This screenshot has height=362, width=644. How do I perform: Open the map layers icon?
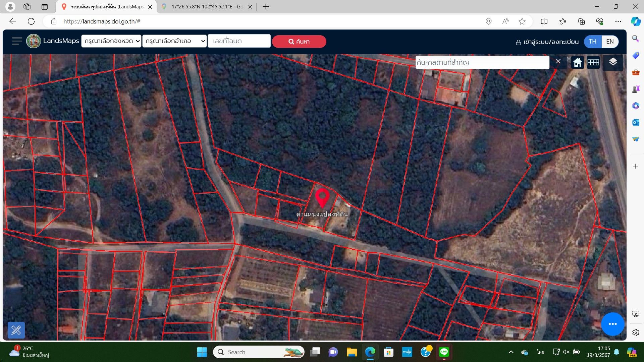click(x=613, y=62)
